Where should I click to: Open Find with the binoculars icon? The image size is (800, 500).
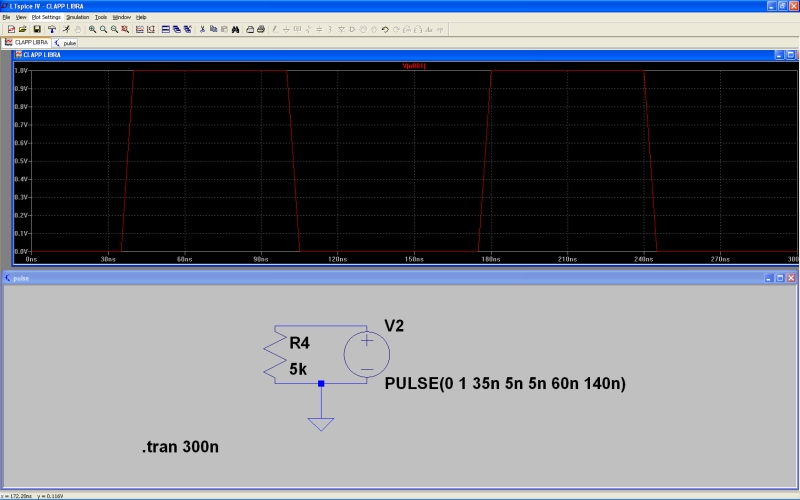(x=235, y=30)
